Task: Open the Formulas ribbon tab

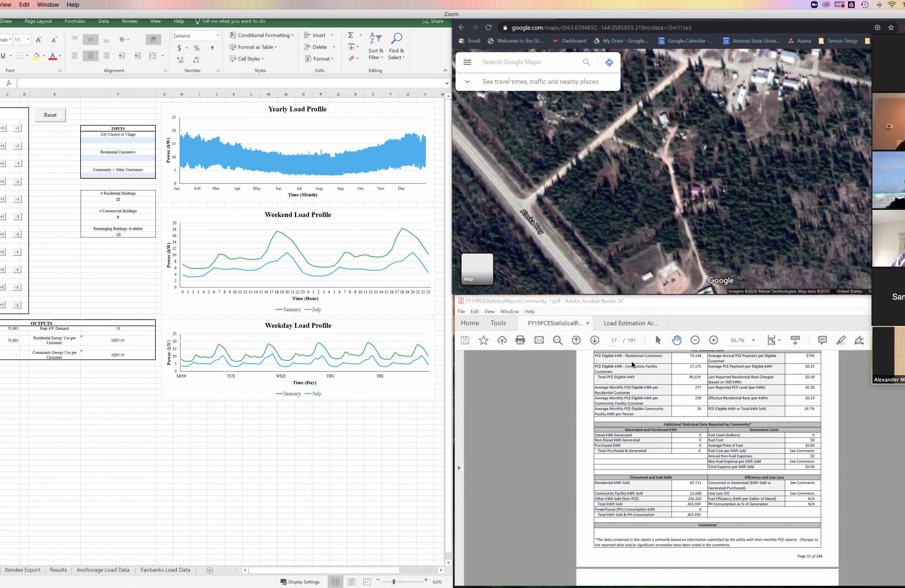Action: click(x=75, y=21)
